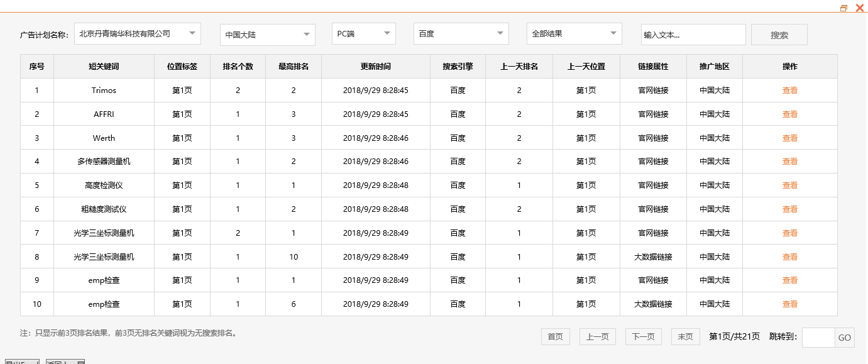View details for keyword Trimos

(x=789, y=90)
